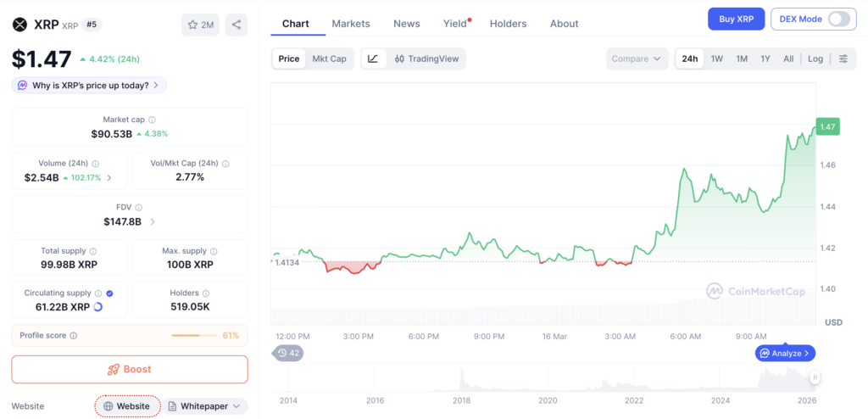Click the Vol/Mkt Cap info icon

point(225,164)
